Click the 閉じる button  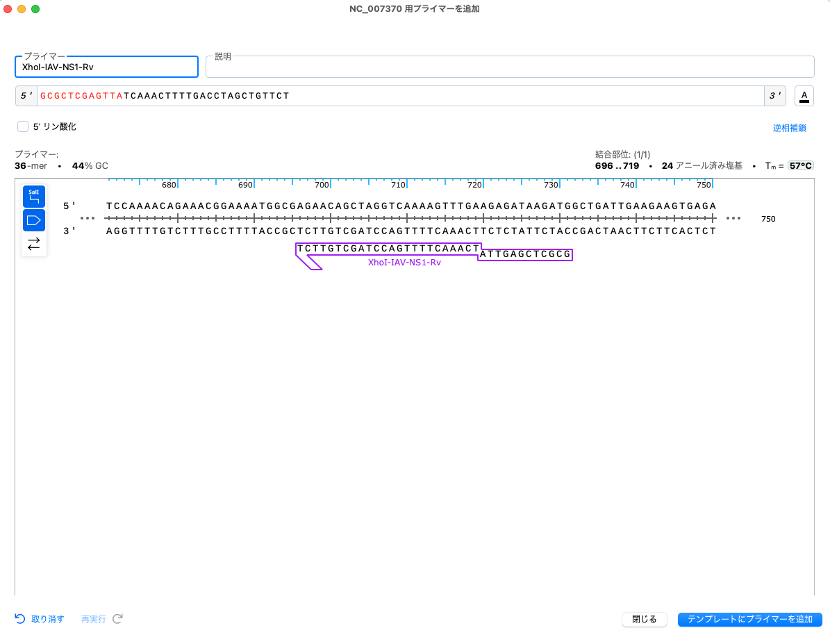point(644,619)
